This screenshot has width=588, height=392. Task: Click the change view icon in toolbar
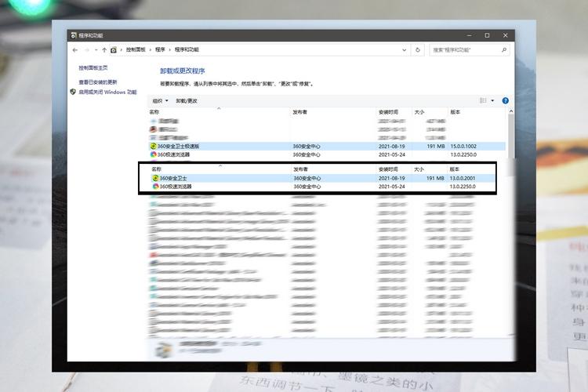point(483,100)
